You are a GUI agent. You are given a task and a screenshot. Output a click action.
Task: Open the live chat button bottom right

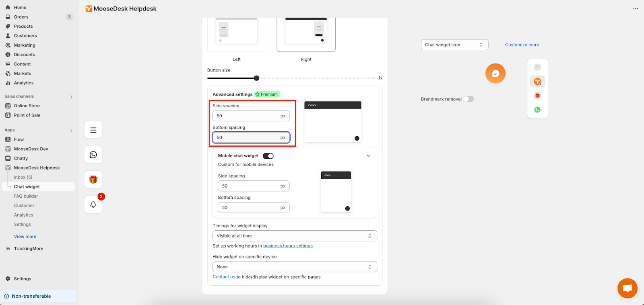(x=627, y=288)
